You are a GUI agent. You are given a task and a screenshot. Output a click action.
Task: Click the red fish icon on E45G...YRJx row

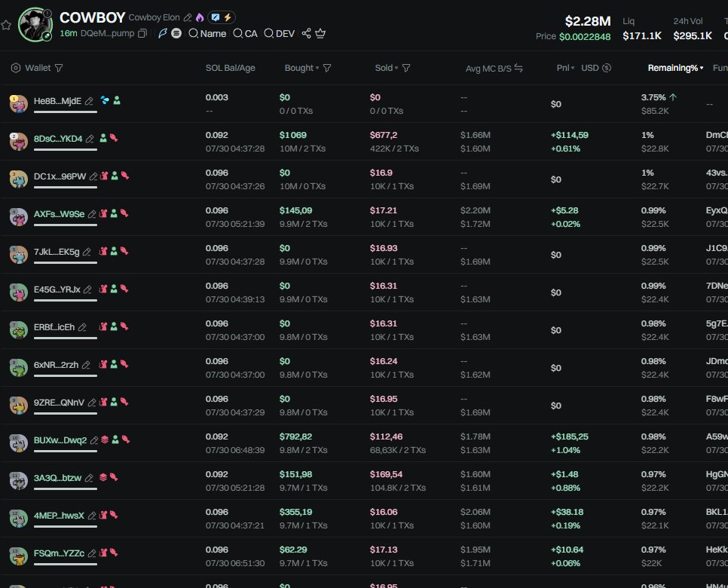coord(124,289)
